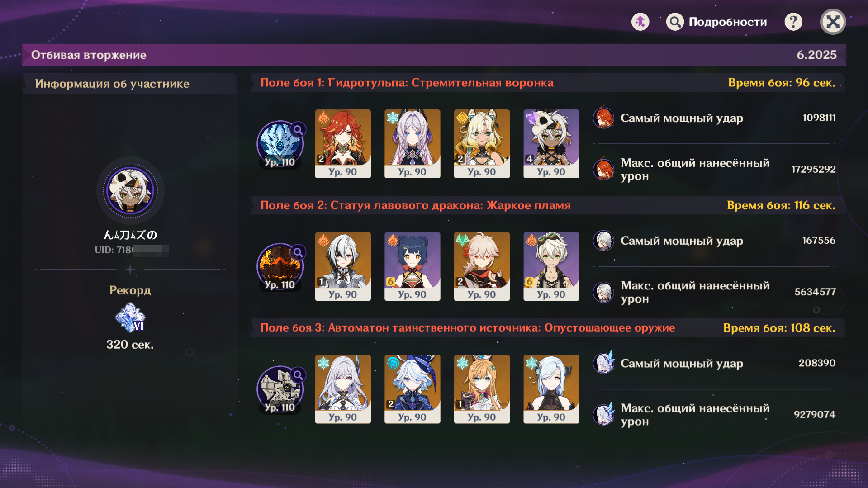868x488 pixels.
Task: Select the red-haired Pyro character in field 1
Action: coord(343,144)
